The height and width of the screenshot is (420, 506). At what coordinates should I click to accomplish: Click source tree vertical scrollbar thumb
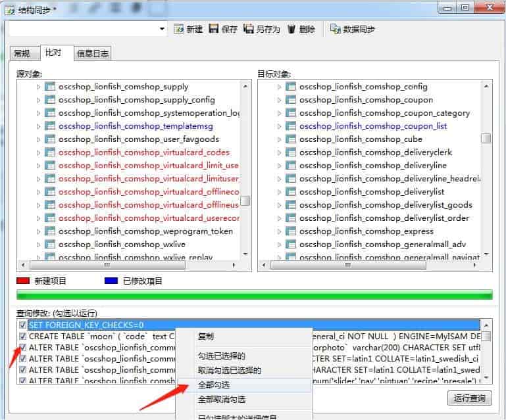(245, 200)
